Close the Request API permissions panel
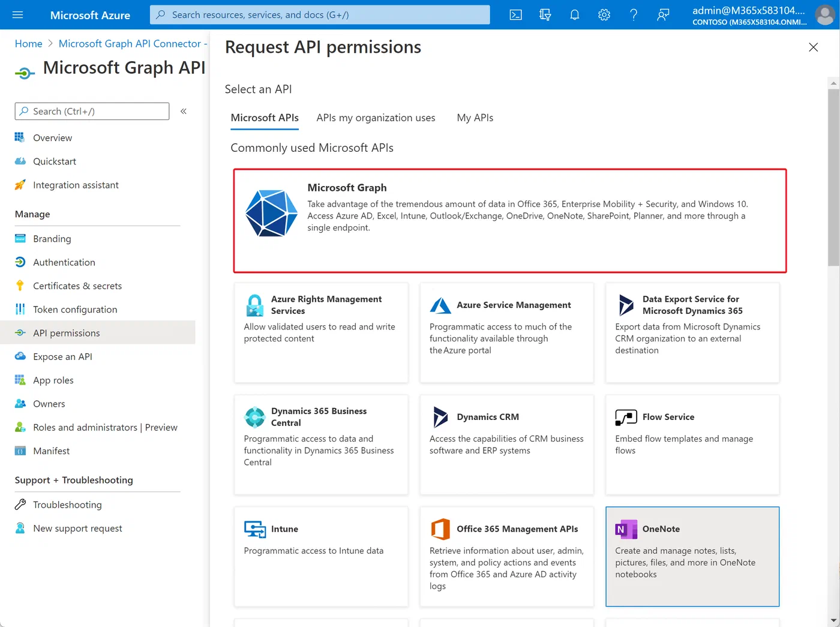The image size is (840, 627). 813,47
